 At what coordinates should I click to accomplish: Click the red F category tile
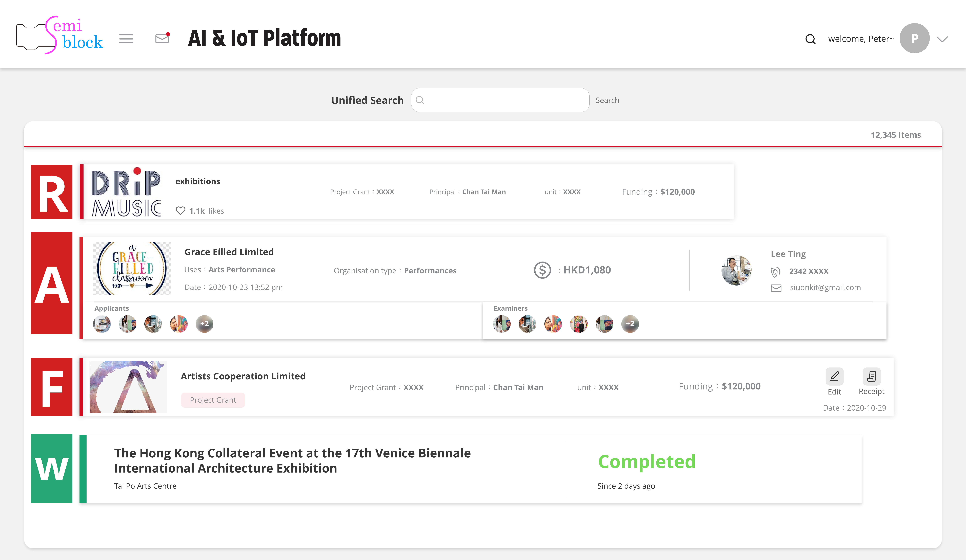point(52,387)
